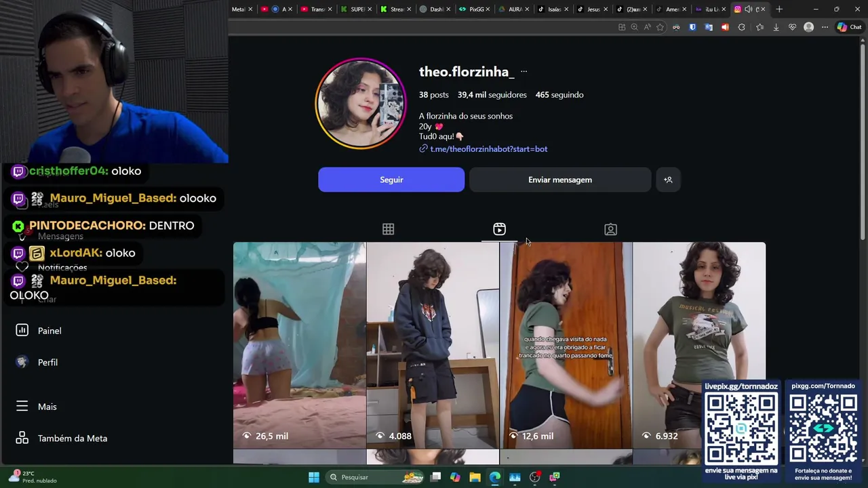Open the browser profile avatar icon
The width and height of the screenshot is (868, 488).
[808, 27]
